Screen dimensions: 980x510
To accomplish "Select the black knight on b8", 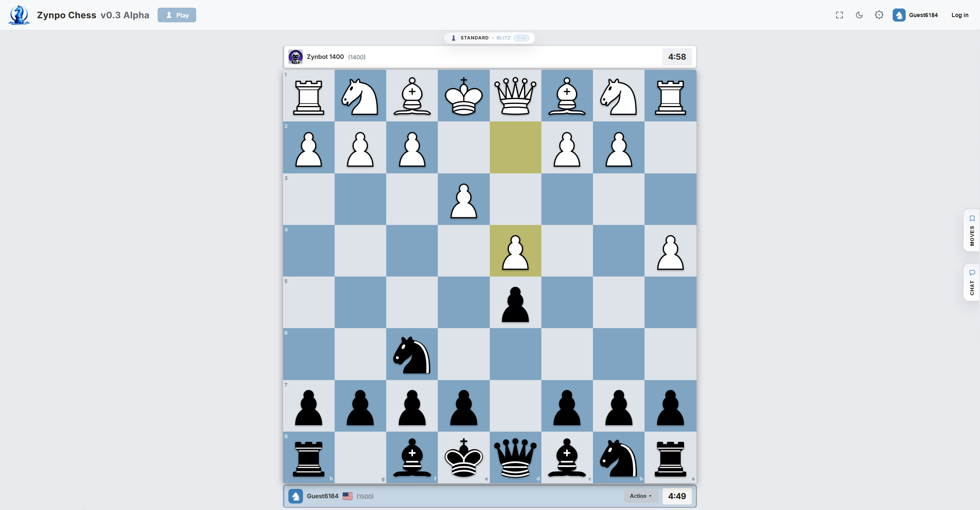I will (x=619, y=458).
